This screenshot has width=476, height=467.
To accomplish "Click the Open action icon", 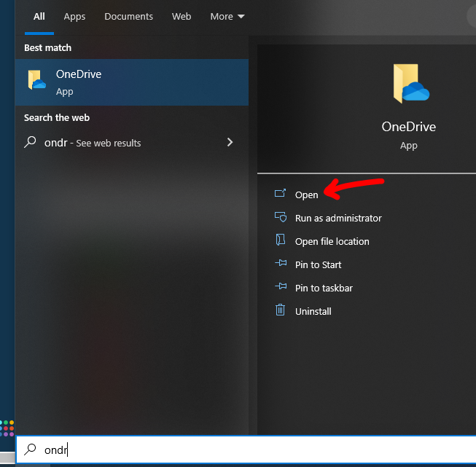I will pyautogui.click(x=280, y=193).
